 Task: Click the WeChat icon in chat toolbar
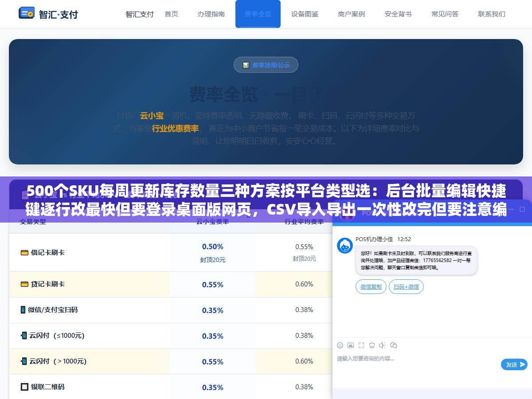click(x=394, y=345)
